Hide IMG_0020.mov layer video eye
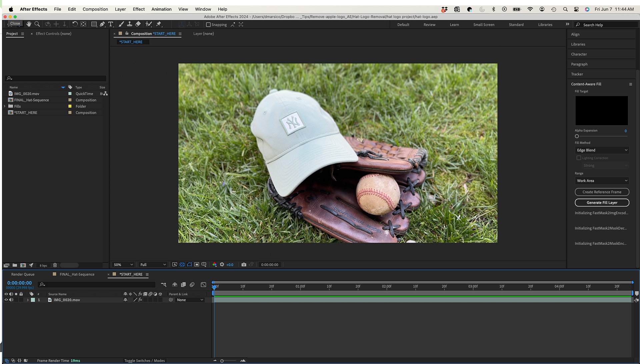 pos(6,300)
